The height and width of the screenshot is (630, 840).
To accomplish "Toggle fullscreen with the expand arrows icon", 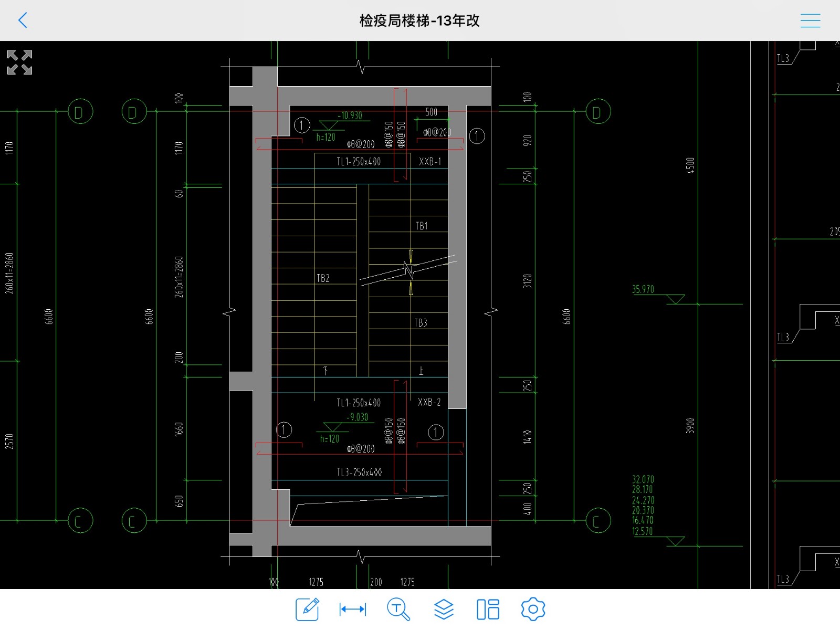I will coord(20,62).
